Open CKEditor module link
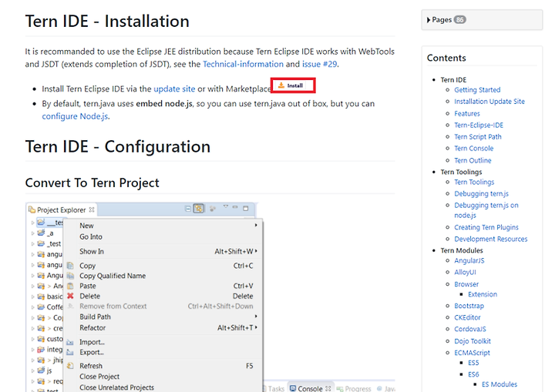555x392 pixels. pyautogui.click(x=468, y=317)
